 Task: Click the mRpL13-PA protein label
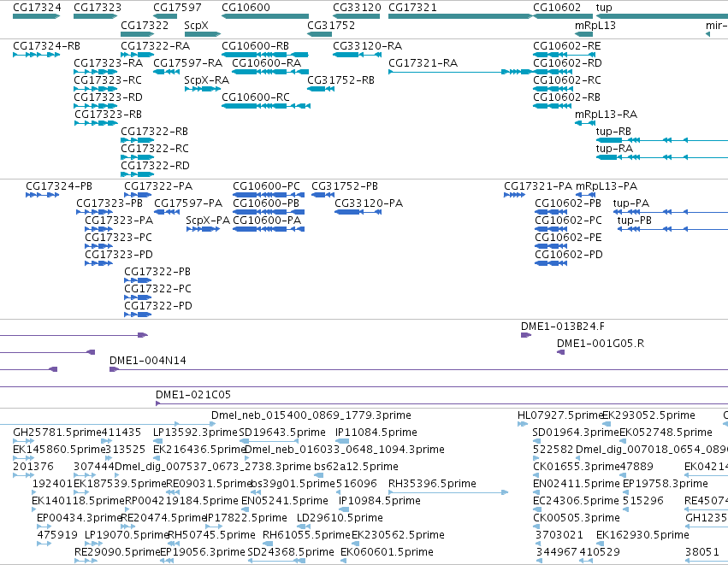click(607, 186)
